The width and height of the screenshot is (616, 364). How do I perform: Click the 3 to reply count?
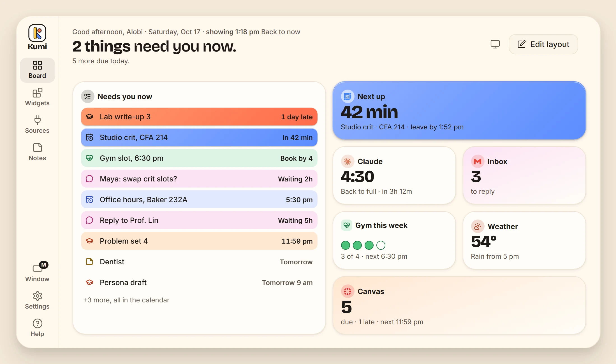coord(476,177)
